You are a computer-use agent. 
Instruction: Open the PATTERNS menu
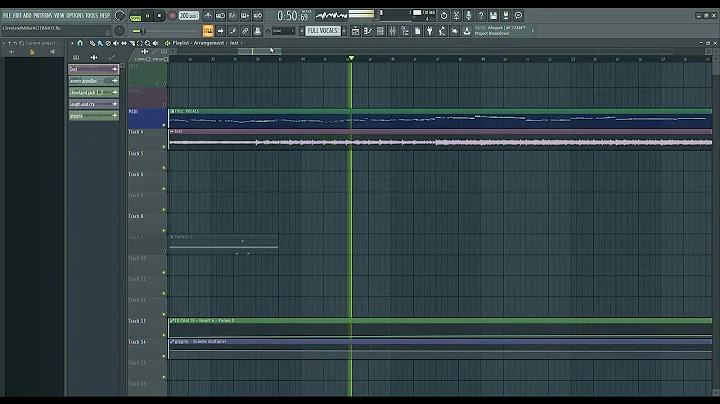(43, 16)
